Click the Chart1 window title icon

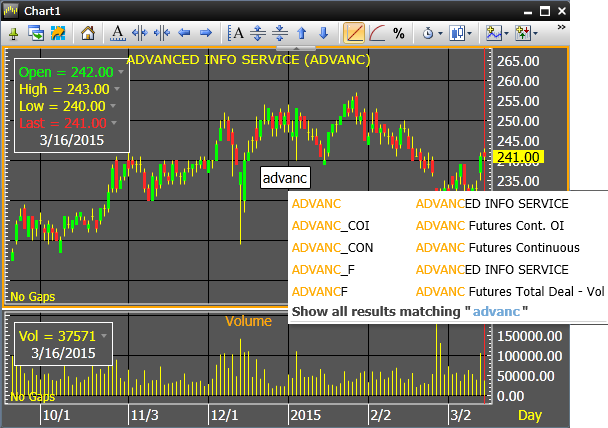(11, 10)
